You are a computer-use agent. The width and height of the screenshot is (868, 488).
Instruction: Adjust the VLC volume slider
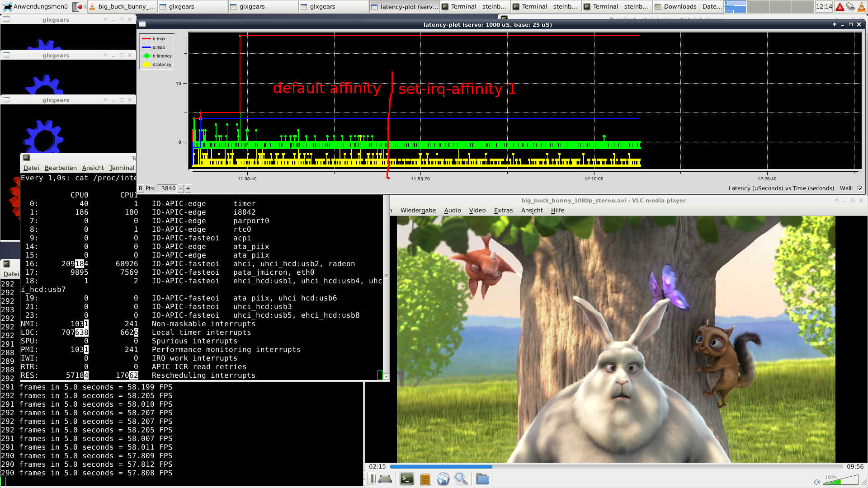[840, 480]
